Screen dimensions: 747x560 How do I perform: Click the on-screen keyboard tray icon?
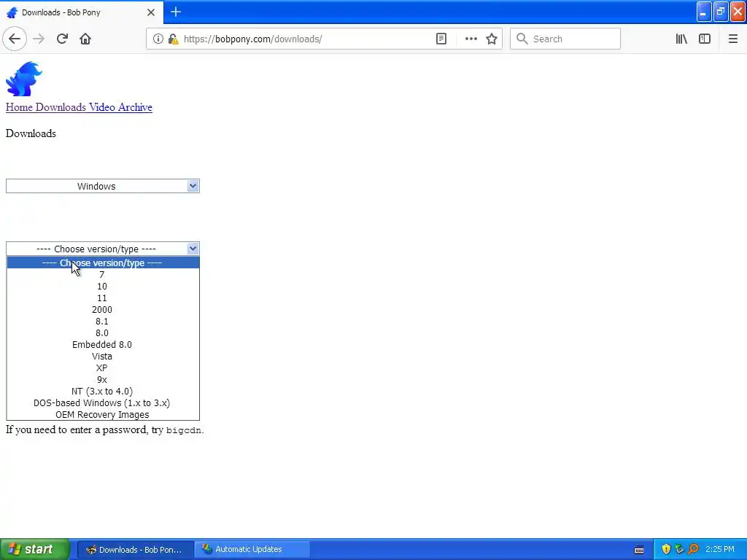coord(639,550)
